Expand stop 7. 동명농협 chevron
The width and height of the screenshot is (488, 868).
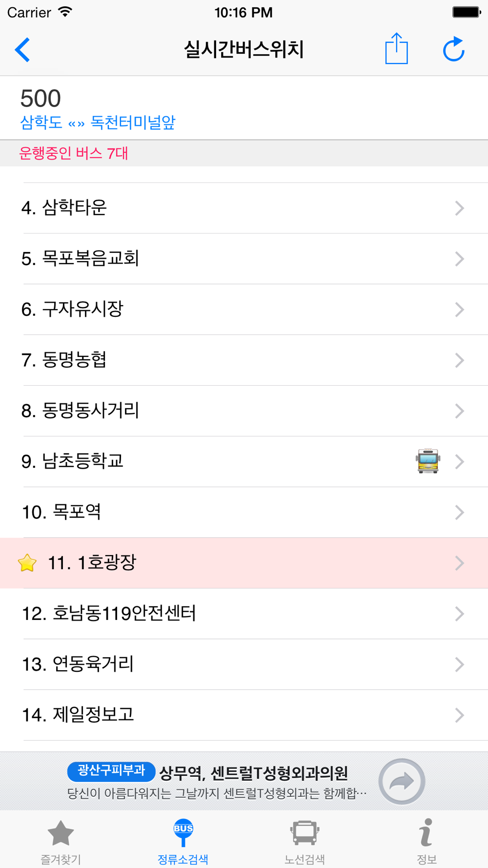click(459, 360)
